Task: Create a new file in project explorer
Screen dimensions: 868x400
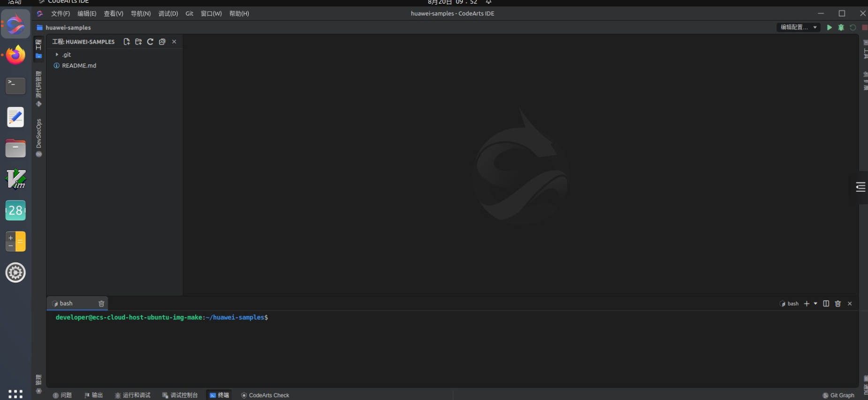Action: [x=127, y=42]
